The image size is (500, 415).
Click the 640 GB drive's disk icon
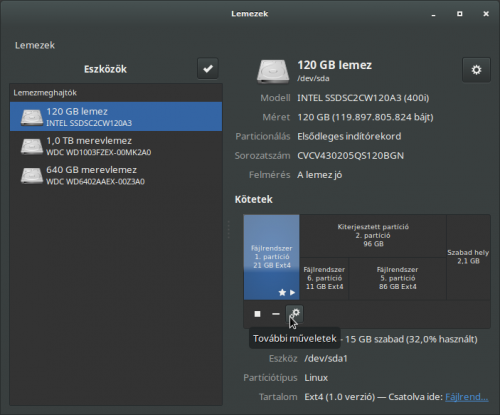(x=32, y=176)
